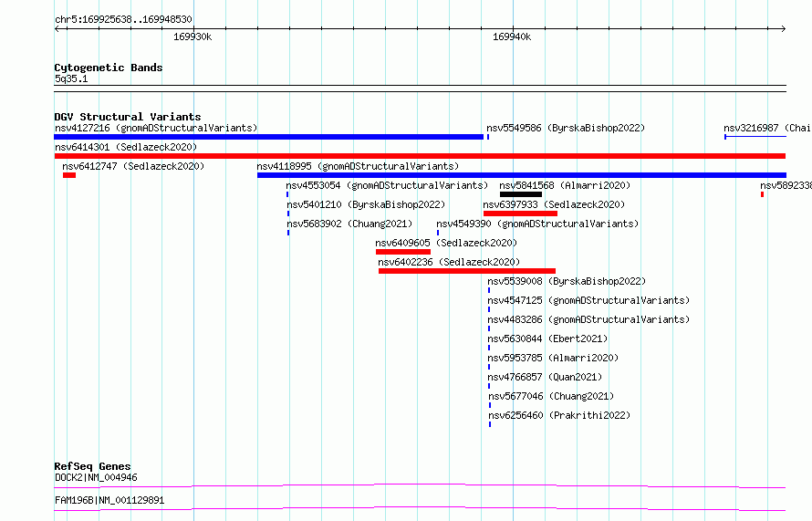This screenshot has width=812, height=521.
Task: Open nsv5953785 Almarri2020 label
Action: tap(553, 358)
